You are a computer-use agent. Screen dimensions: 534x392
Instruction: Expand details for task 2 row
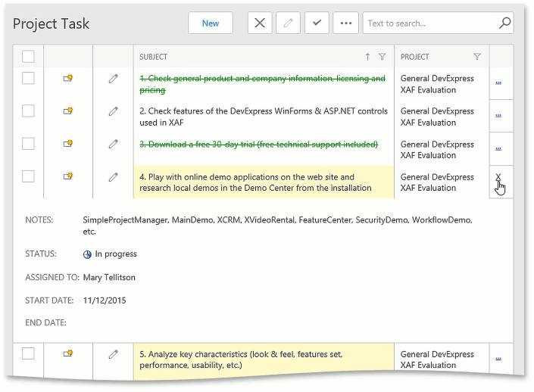click(x=498, y=115)
